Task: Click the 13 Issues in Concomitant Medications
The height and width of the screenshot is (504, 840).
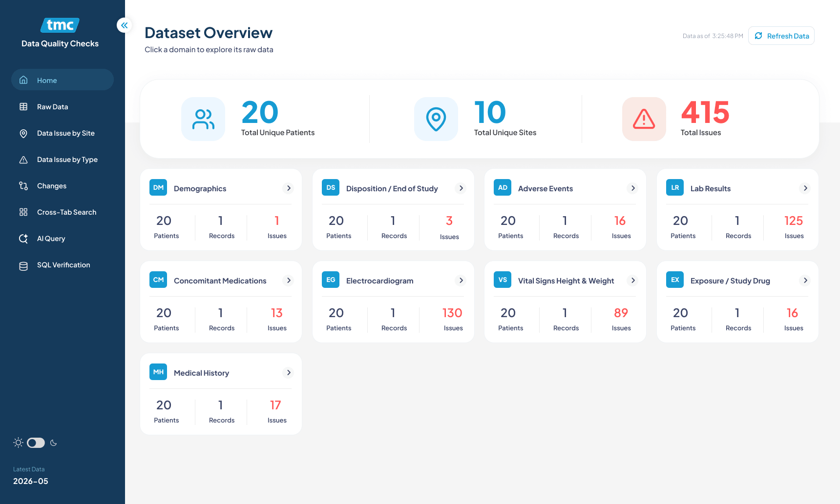Action: tap(276, 313)
